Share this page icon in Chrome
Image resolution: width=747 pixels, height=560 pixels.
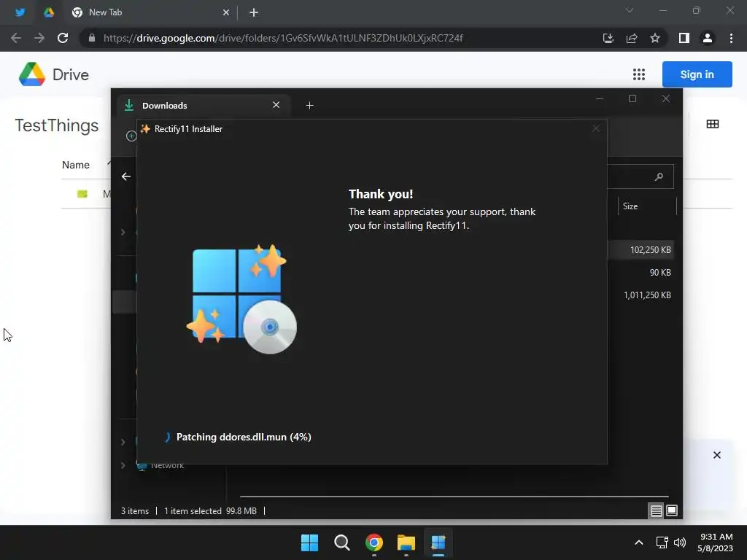point(632,38)
